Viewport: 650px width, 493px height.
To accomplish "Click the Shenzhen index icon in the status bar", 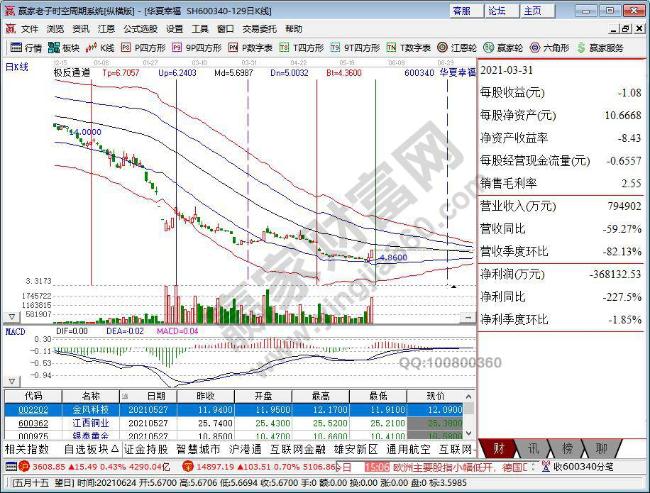I will click(x=189, y=467).
